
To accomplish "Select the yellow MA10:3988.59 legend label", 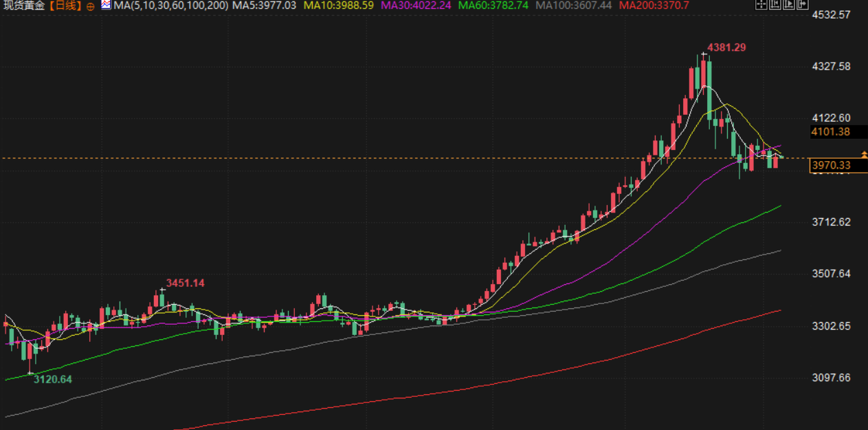I will 338,6.
